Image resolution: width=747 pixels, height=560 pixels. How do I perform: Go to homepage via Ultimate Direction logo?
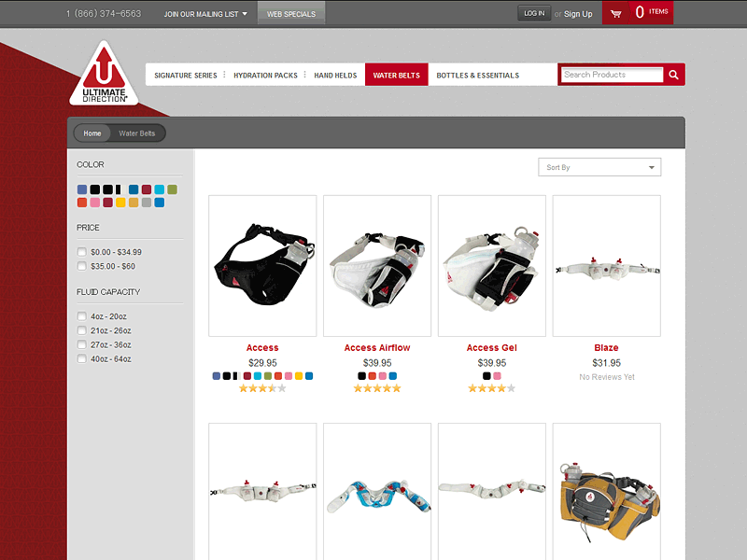pos(104,74)
